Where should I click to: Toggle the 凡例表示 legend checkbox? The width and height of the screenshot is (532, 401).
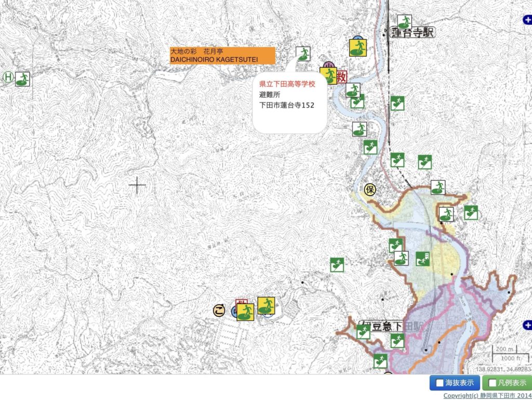(x=492, y=383)
